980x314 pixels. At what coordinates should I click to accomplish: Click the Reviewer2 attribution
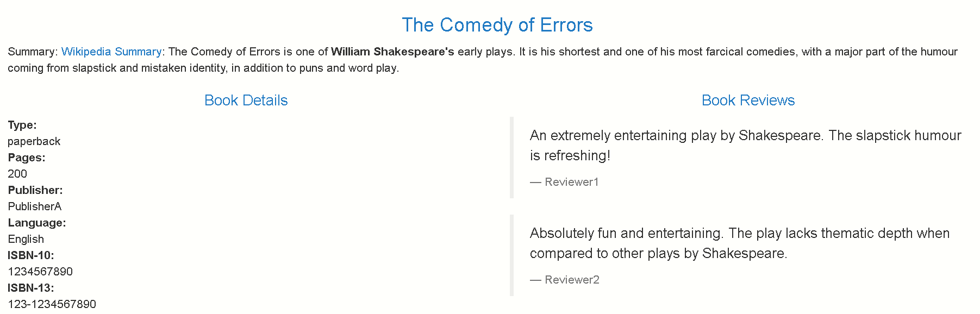click(565, 280)
